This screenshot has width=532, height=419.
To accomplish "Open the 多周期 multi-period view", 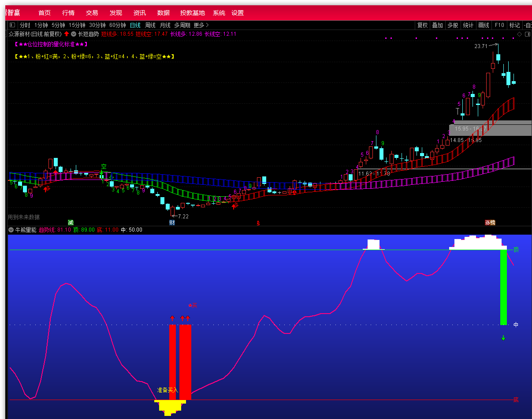I will [182, 25].
